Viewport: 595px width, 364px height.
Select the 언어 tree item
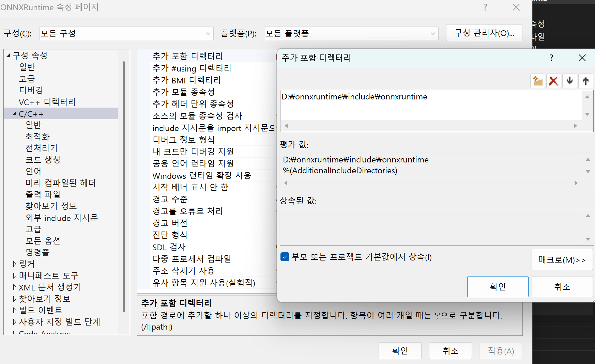coord(33,171)
